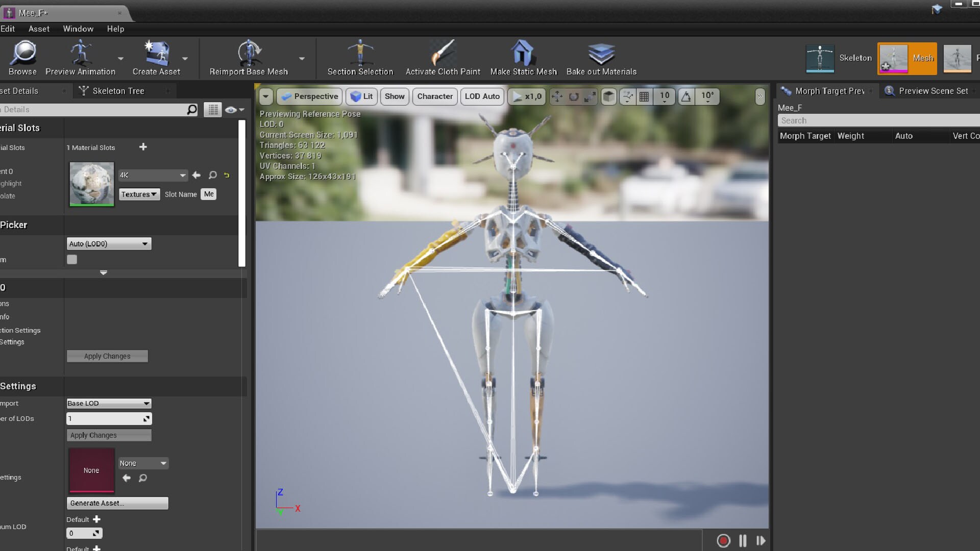The image size is (980, 551).
Task: Toggle rotation snap angle icon
Action: (686, 96)
